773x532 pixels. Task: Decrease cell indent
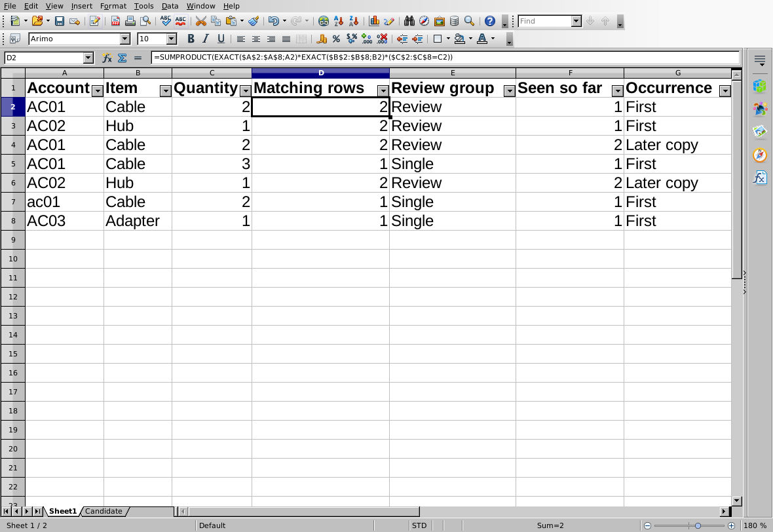(x=402, y=39)
